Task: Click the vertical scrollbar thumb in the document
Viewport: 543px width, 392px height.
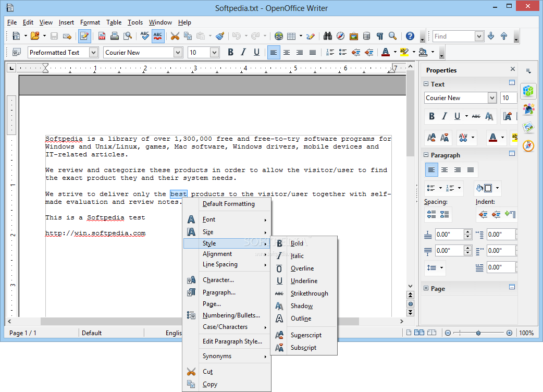Action: (410, 113)
